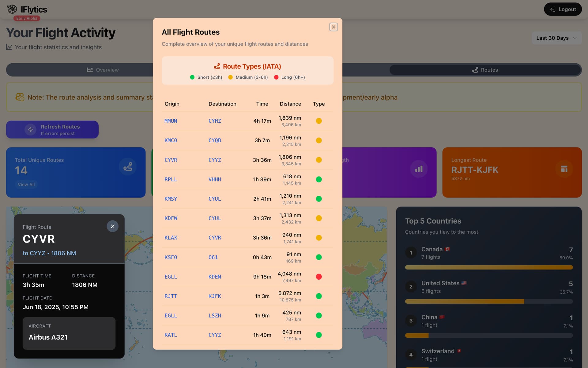Click the yellow type dot in KDFW row

319,218
